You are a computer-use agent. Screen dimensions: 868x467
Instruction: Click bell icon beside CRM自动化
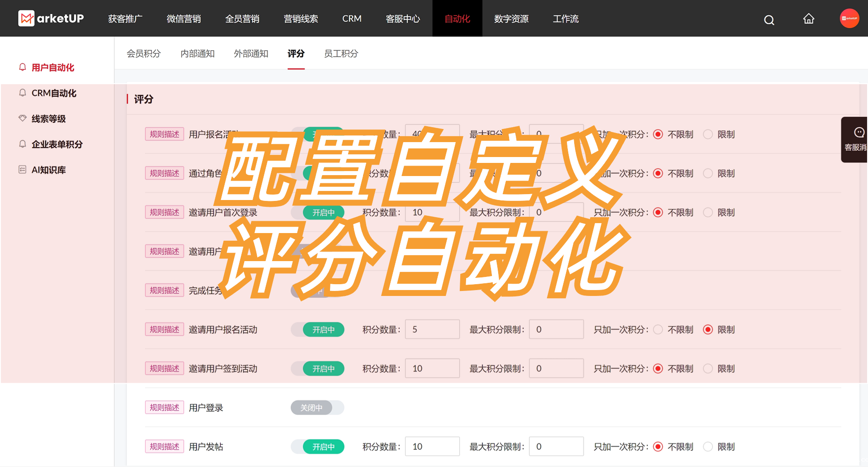tap(23, 93)
